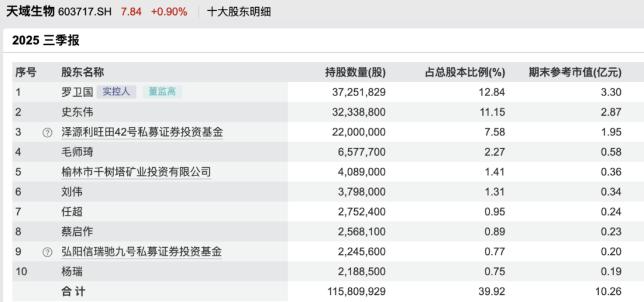Click the 2025 三季报 report period heading
This screenshot has height=302, width=644.
click(45, 41)
